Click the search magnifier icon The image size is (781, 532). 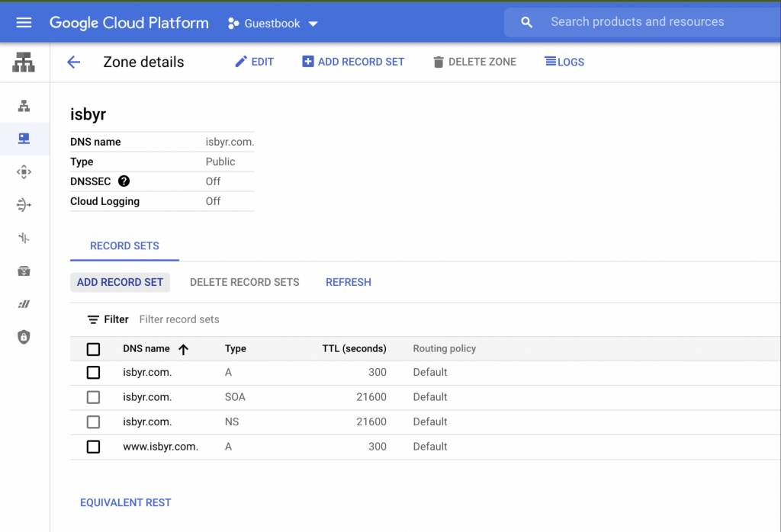(526, 22)
